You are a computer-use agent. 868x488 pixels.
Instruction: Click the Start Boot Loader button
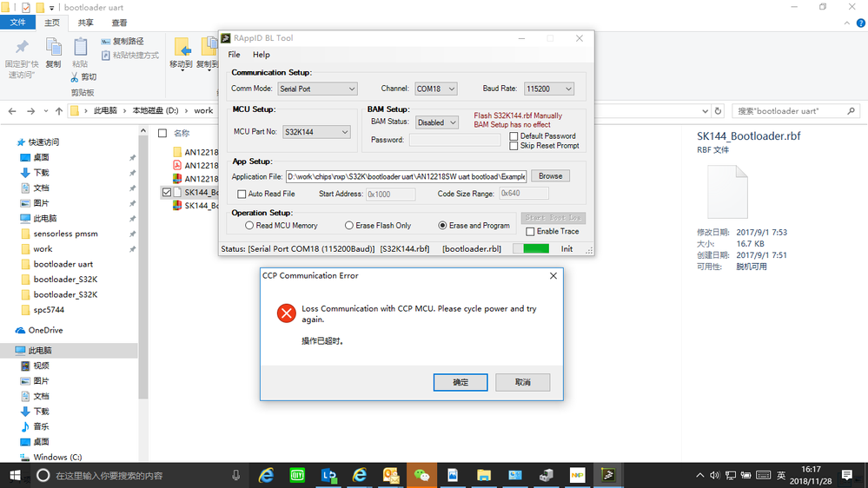click(x=553, y=218)
